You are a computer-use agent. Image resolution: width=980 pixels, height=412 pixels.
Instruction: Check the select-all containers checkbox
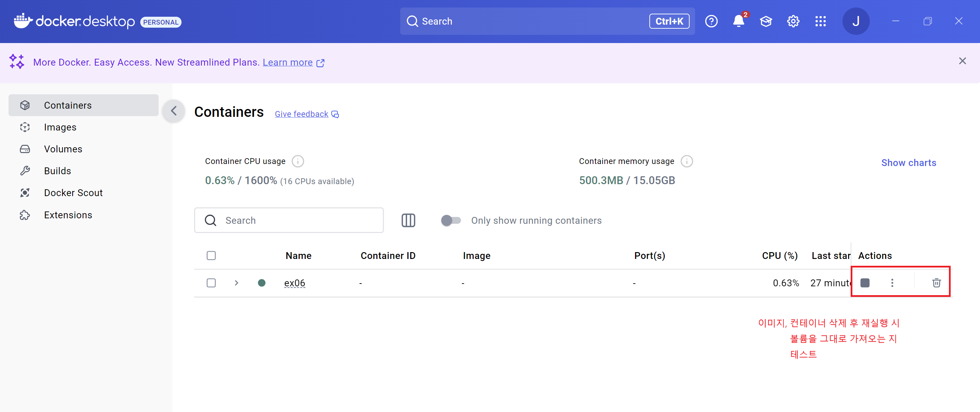tap(211, 256)
